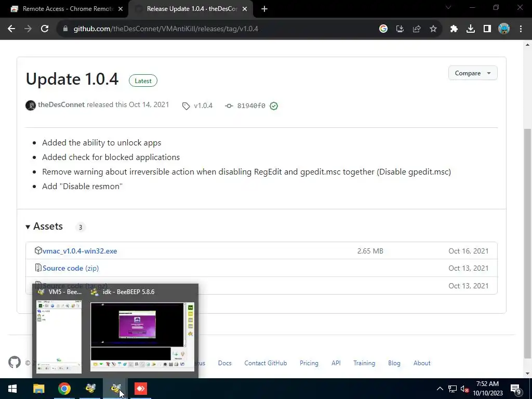The image size is (532, 399).
Task: Toggle the Chrome side panel icon
Action: tap(487, 29)
